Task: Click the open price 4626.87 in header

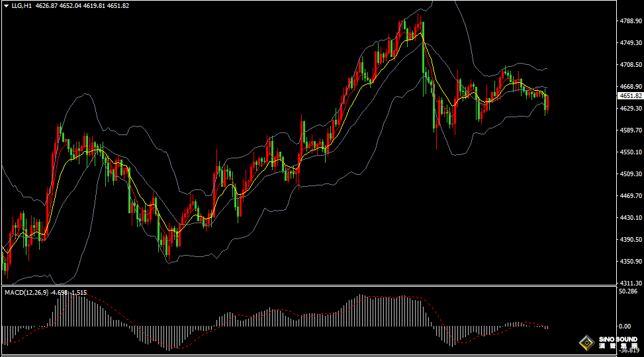Action: 46,6
